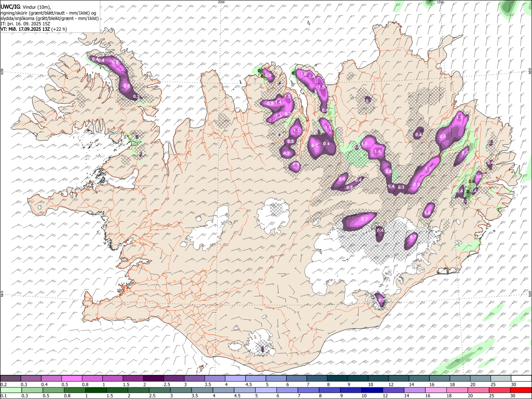The image size is (532, 399).
Task: Click the '1.1' snowfall value on the map
Action: (x=328, y=127)
